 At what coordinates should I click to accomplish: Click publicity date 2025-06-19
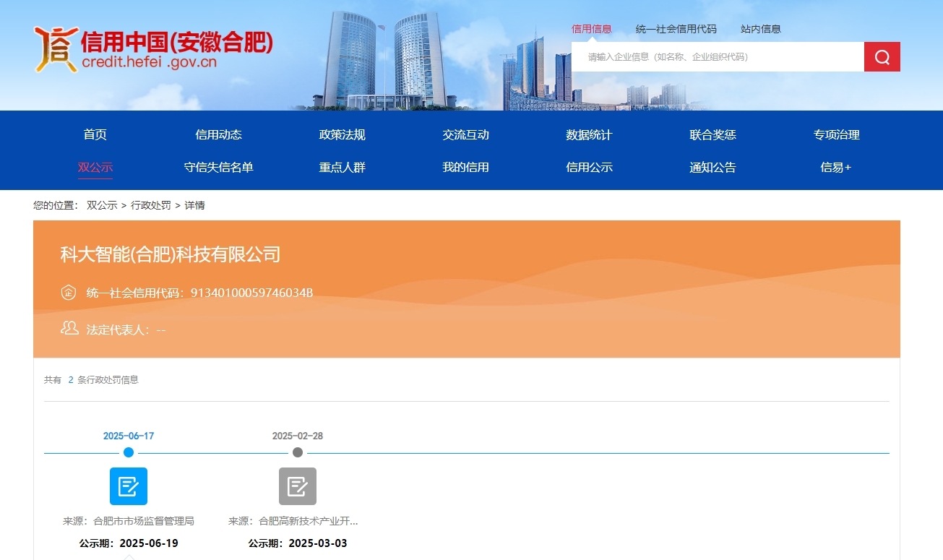pos(149,543)
